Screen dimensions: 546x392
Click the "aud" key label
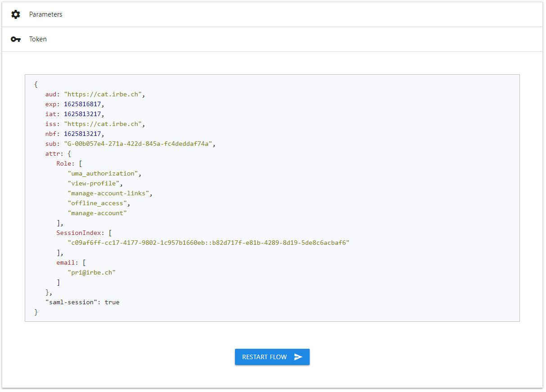pos(51,95)
